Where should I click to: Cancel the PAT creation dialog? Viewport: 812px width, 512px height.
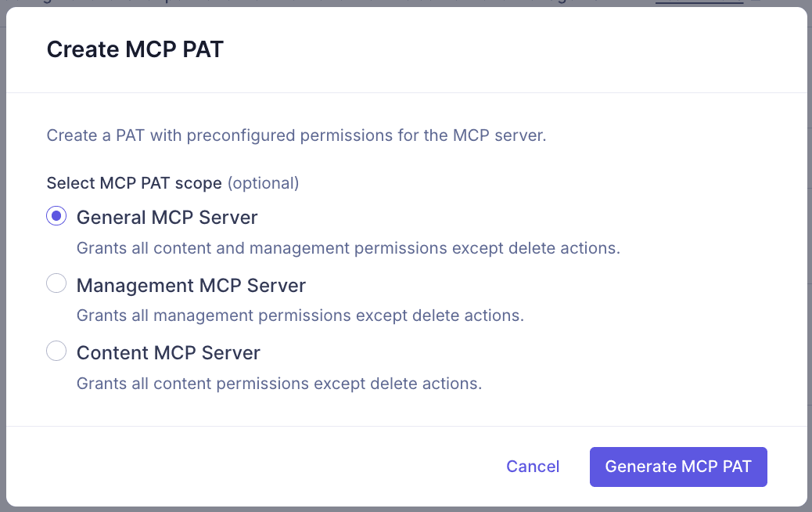tap(533, 467)
